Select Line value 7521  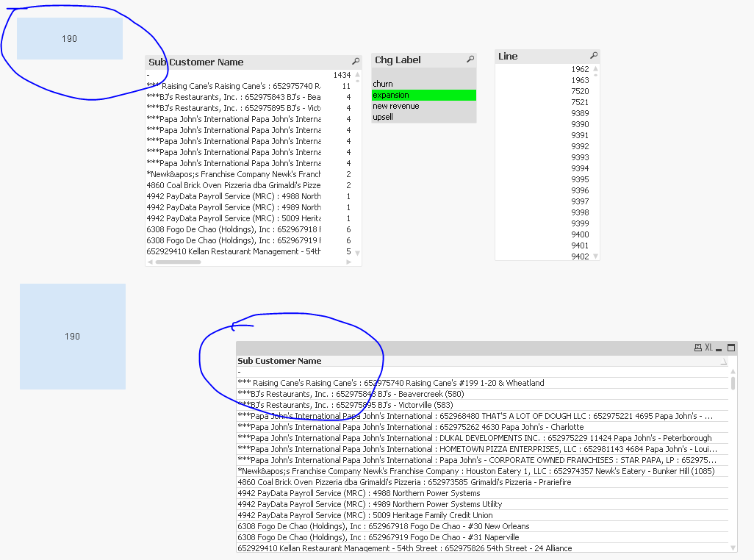[543, 102]
